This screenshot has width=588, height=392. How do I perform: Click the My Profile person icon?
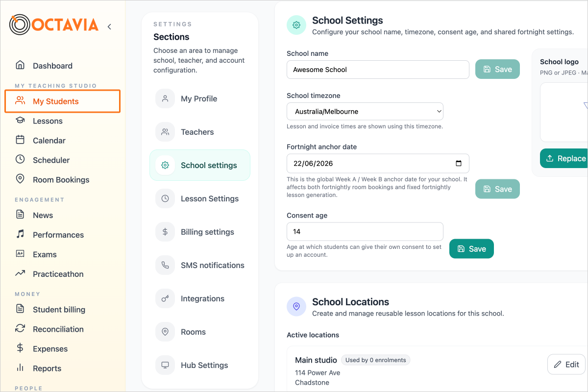pos(165,98)
